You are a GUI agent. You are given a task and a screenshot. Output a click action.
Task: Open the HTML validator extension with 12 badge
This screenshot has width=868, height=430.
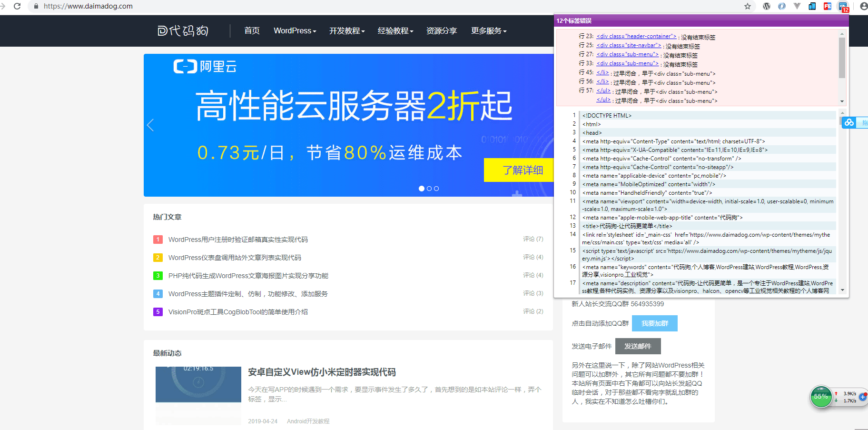click(843, 7)
